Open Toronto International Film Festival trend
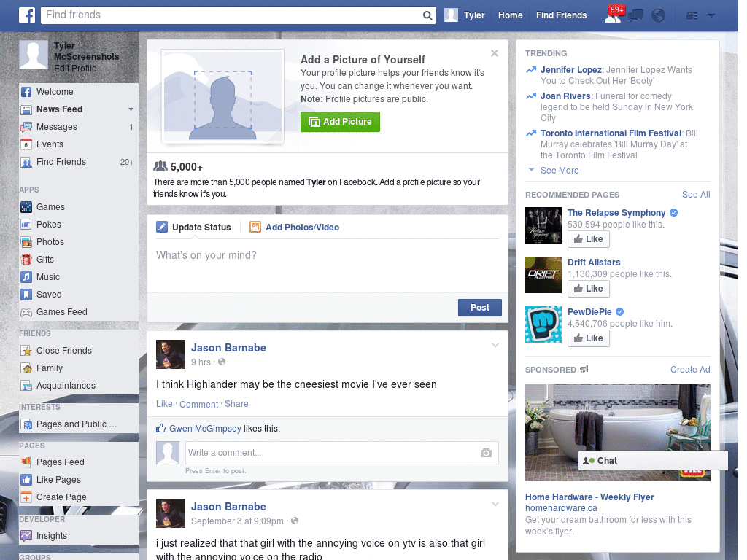The height and width of the screenshot is (560, 747). tap(611, 133)
